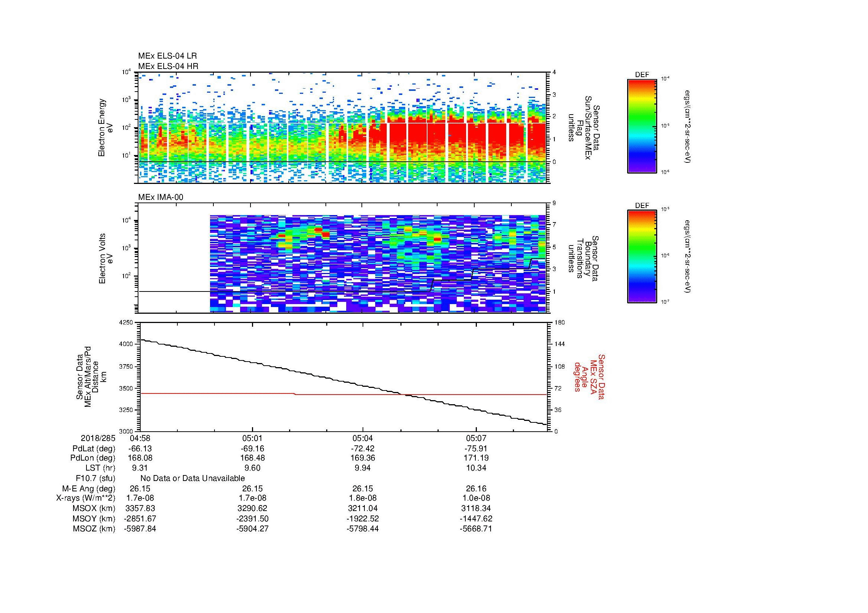This screenshot has height=613, width=868.
Task: Click the time tick '05:07'
Action: (x=476, y=438)
